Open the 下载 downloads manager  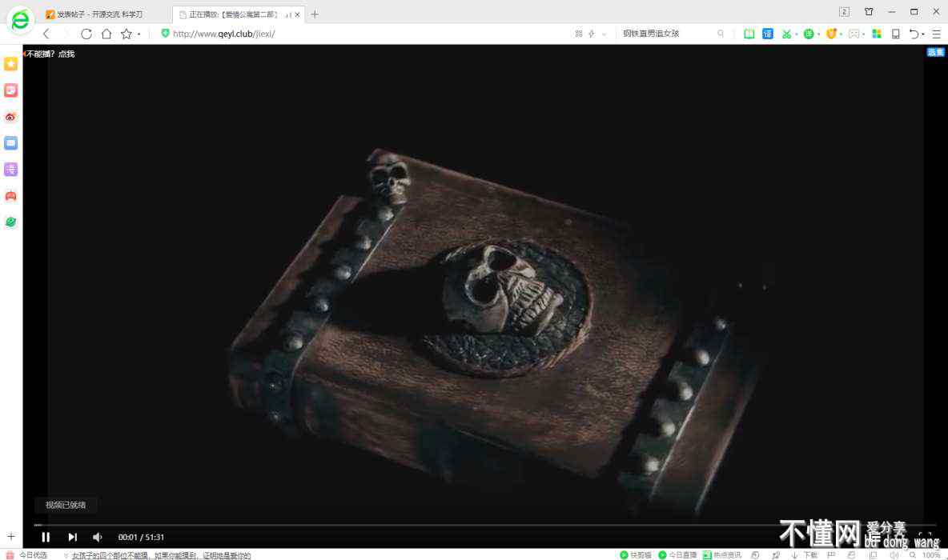point(805,554)
